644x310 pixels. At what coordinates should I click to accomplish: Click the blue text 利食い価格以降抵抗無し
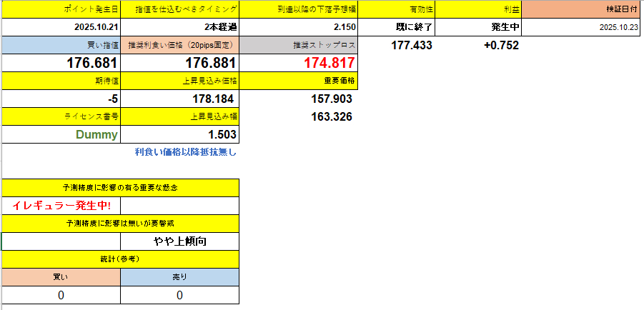[x=186, y=152]
